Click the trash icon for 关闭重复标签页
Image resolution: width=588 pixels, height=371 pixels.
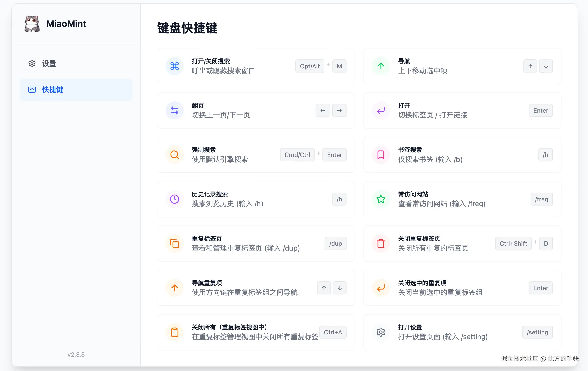coord(381,243)
